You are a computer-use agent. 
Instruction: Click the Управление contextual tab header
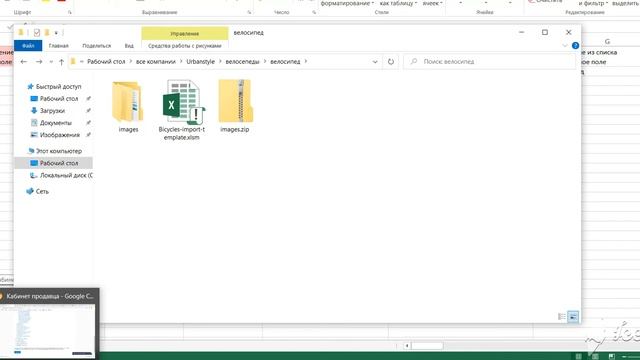tap(184, 33)
